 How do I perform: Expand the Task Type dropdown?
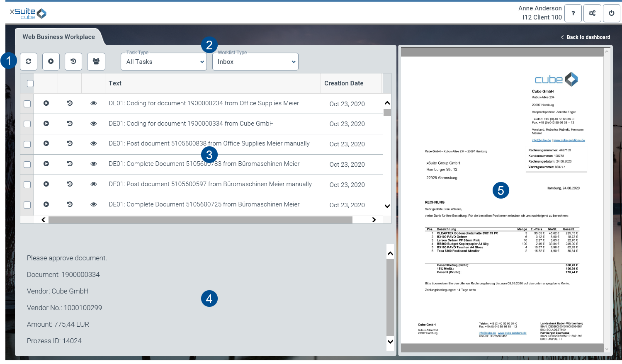[164, 62]
